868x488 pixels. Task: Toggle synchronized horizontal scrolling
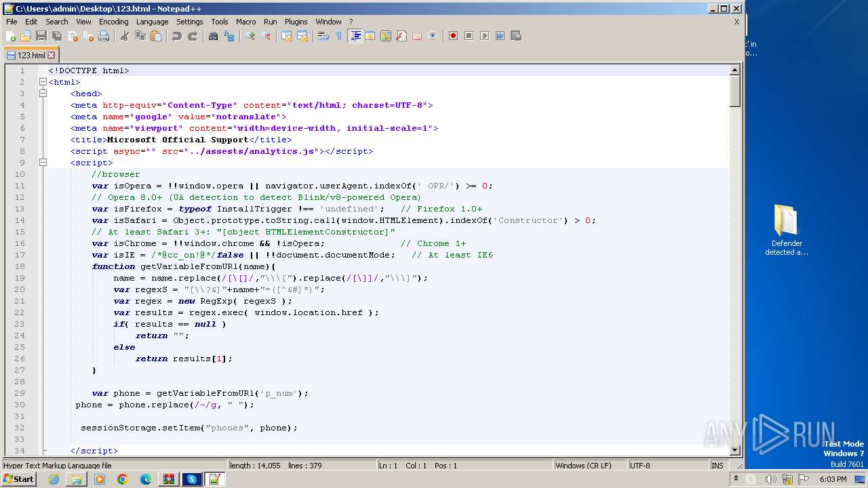[x=302, y=36]
